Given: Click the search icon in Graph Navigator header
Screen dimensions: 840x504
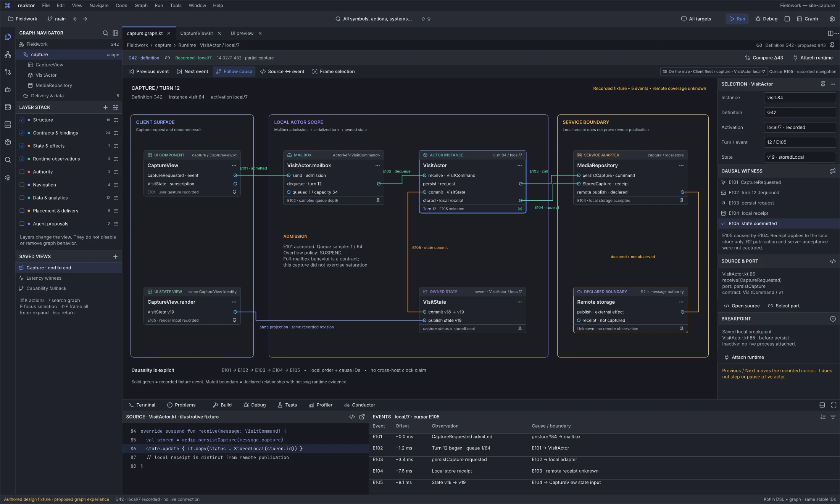Looking at the screenshot, I should [x=105, y=33].
